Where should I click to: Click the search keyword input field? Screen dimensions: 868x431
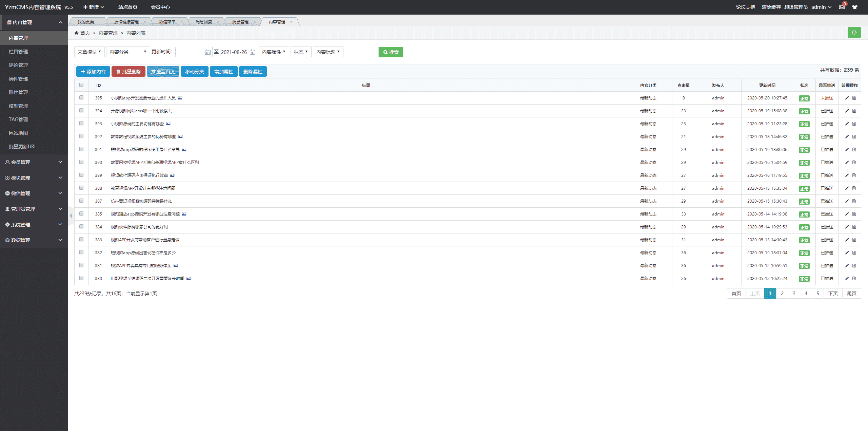tap(361, 52)
